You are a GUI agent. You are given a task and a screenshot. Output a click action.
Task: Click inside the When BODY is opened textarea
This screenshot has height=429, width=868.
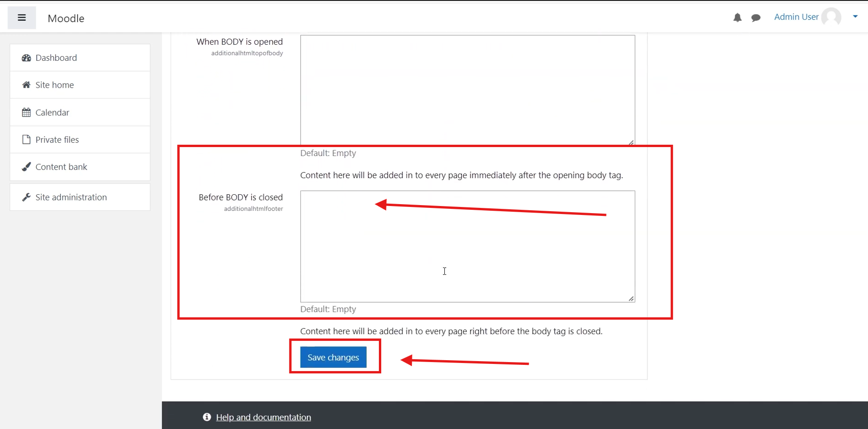[x=467, y=90]
